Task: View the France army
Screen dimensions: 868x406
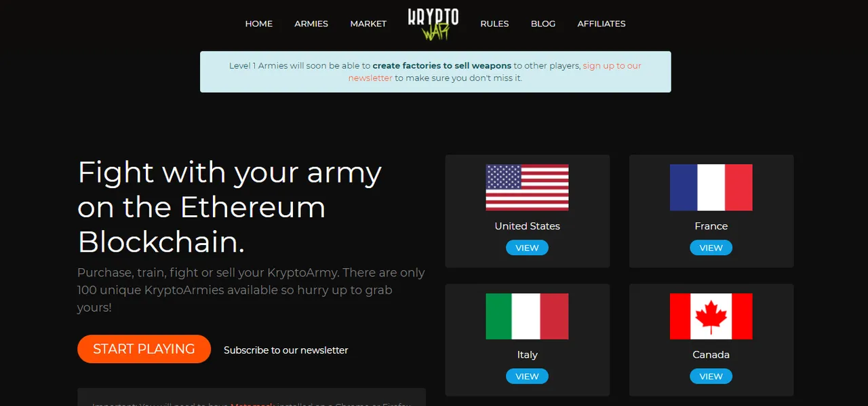Action: coord(711,248)
